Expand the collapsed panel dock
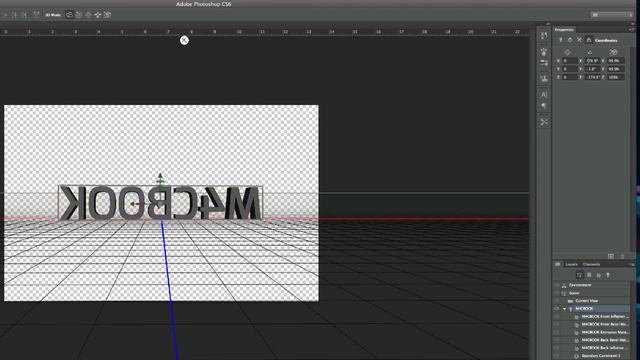Screen dimensions: 640x360 coord(548,24)
